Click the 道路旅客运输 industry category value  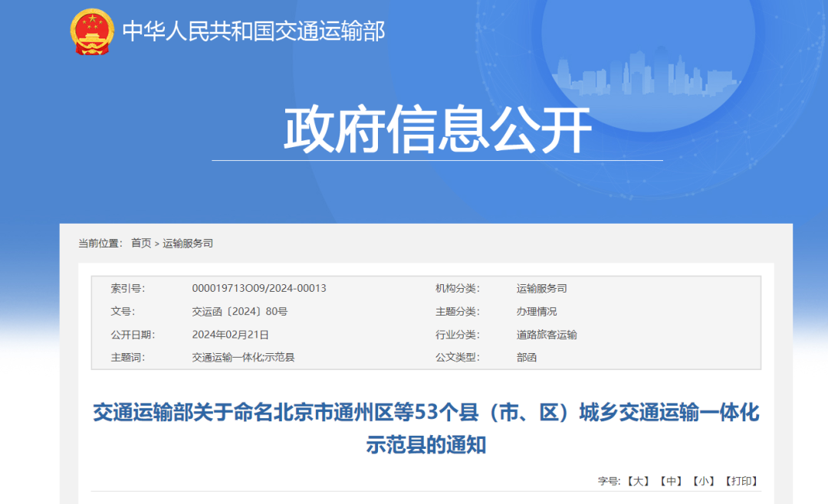click(547, 335)
